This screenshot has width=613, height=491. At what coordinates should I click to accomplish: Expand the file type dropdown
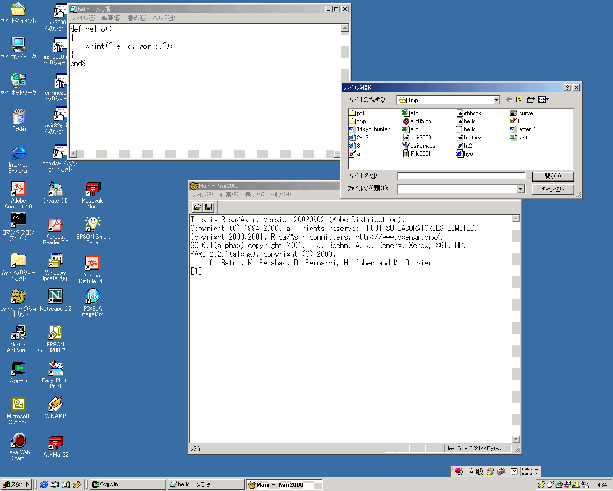point(520,189)
